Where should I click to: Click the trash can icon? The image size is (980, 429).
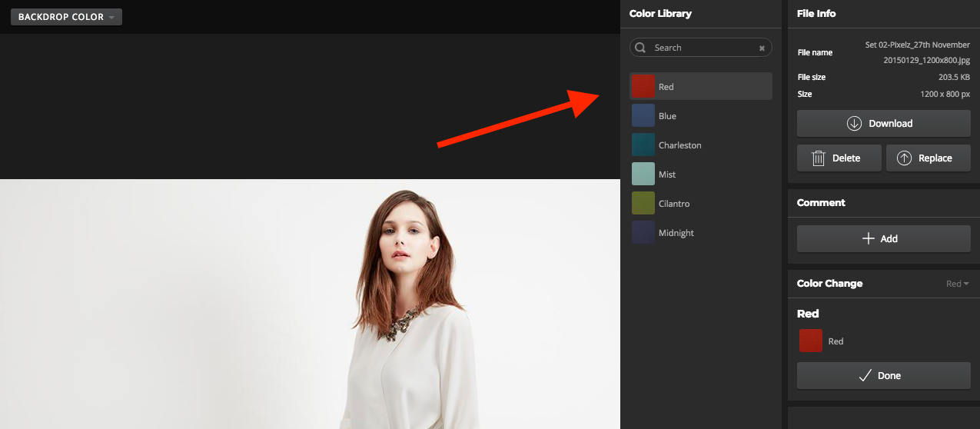coord(819,158)
